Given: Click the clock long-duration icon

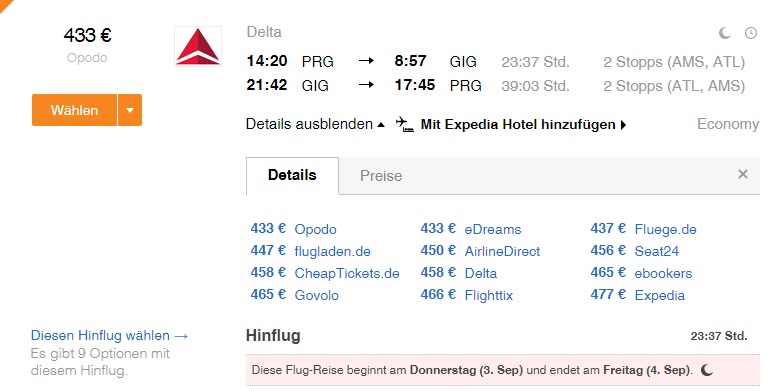Looking at the screenshot, I should click(751, 33).
